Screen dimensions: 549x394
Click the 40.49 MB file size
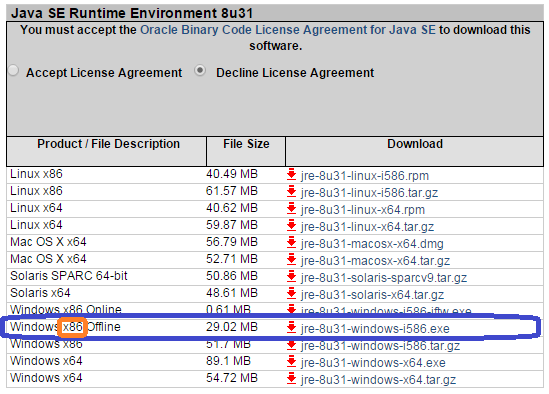232,174
